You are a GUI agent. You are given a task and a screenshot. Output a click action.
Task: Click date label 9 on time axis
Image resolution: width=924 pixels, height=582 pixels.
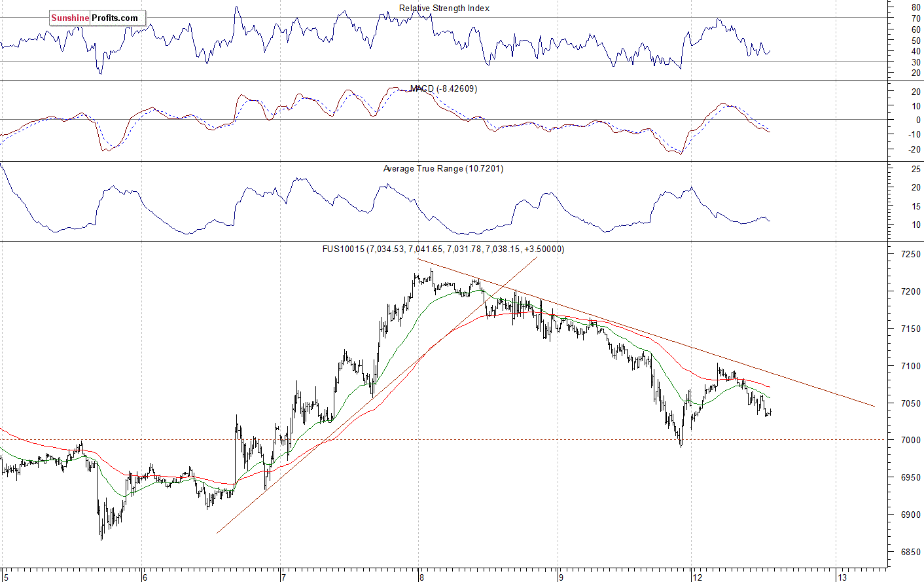pos(561,577)
